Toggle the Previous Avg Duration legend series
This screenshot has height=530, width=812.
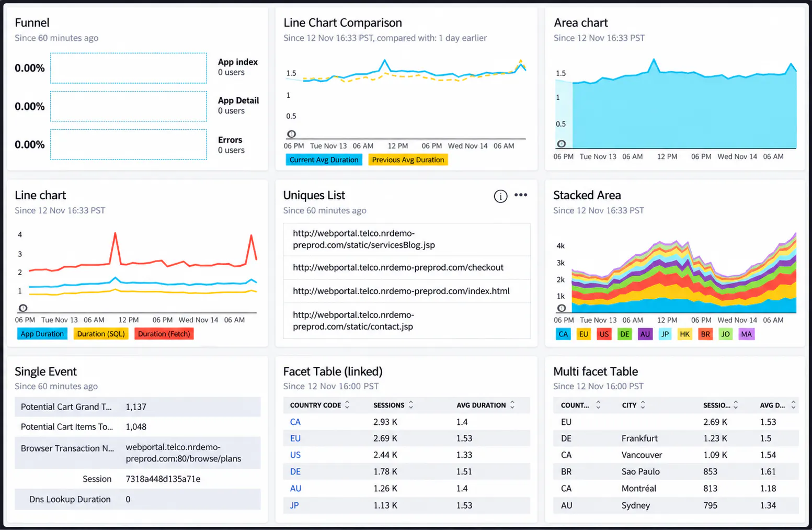pyautogui.click(x=408, y=160)
